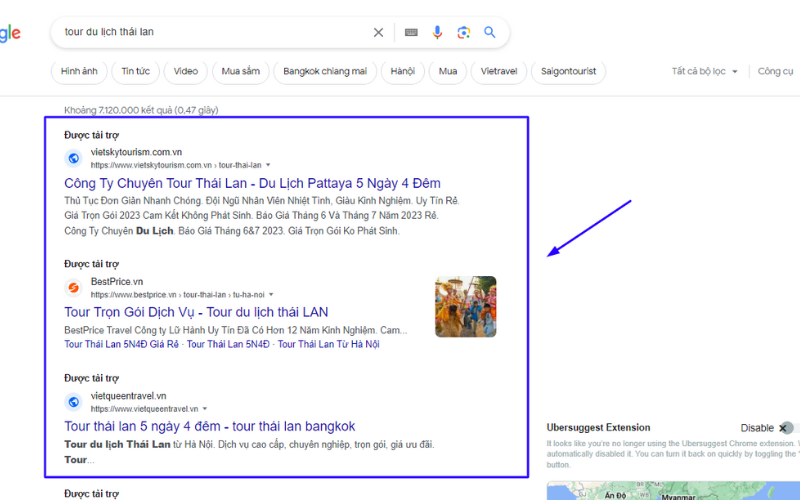Expand the vietskytourism ad URL dropdown arrow
This screenshot has width=800, height=500.
(x=268, y=165)
